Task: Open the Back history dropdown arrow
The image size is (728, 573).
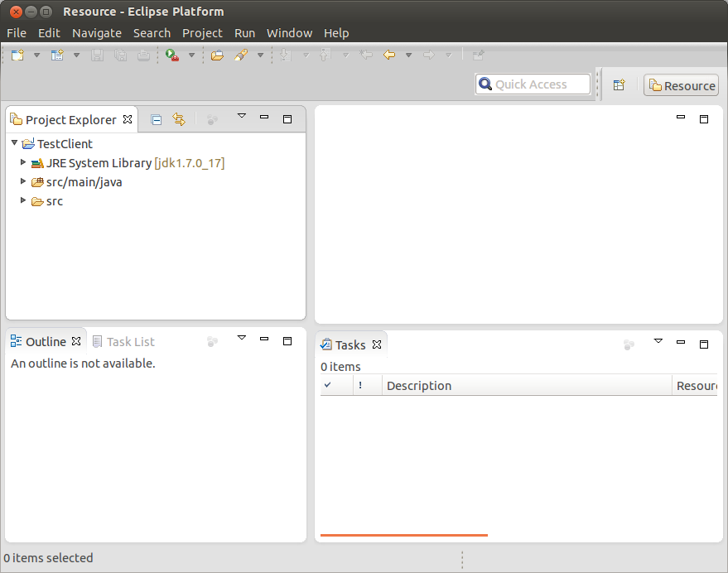Action: 408,55
